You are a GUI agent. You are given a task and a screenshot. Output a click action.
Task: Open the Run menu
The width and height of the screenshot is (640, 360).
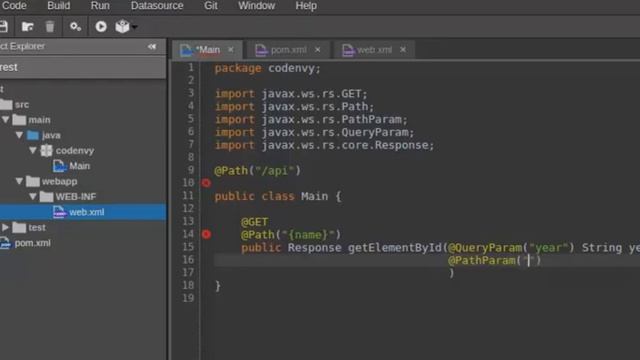[100, 6]
